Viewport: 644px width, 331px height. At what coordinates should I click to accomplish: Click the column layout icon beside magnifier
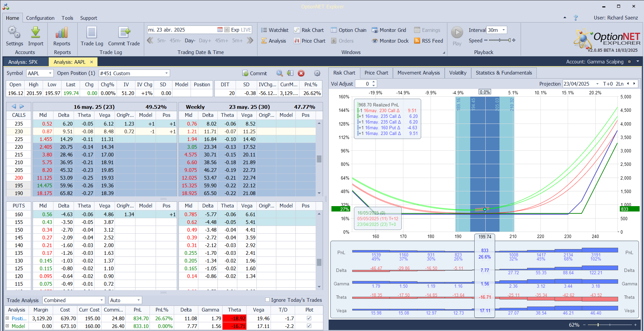(290, 73)
